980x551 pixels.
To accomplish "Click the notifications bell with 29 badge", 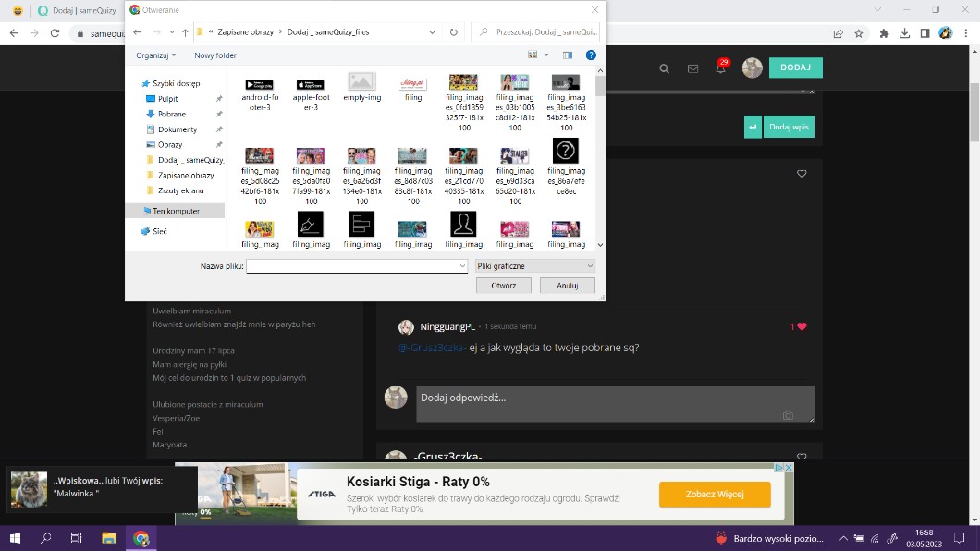I will 720,68.
